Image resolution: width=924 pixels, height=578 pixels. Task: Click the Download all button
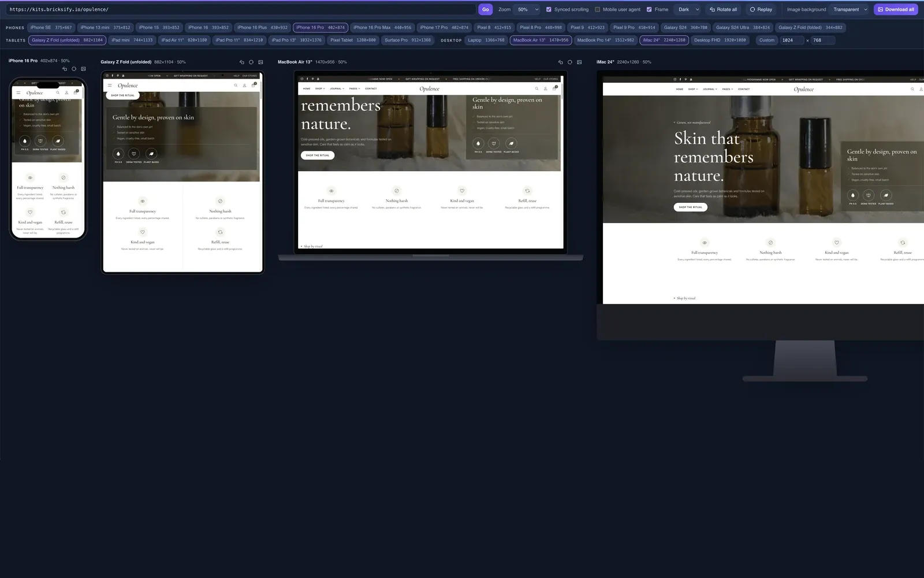pyautogui.click(x=896, y=9)
